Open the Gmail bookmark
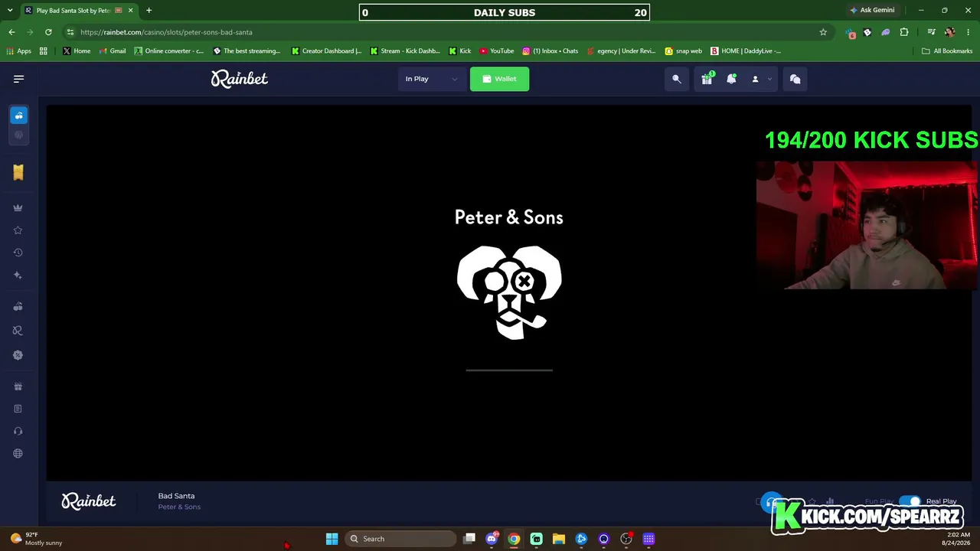The width and height of the screenshot is (980, 551). click(112, 51)
